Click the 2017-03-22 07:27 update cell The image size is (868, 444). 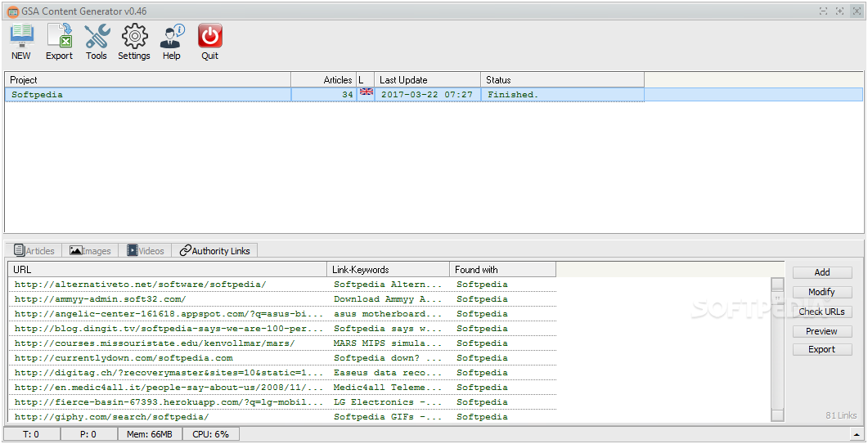(427, 95)
